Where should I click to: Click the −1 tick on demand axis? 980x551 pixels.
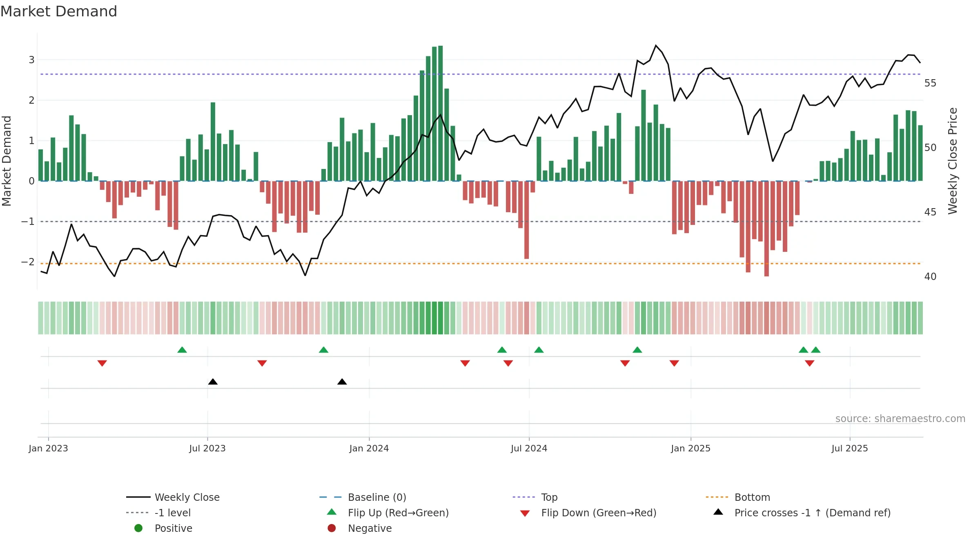point(28,222)
